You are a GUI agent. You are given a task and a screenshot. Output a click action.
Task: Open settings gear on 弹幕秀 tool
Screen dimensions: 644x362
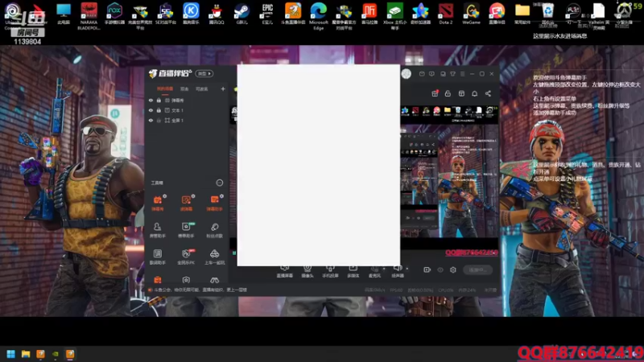tap(165, 196)
